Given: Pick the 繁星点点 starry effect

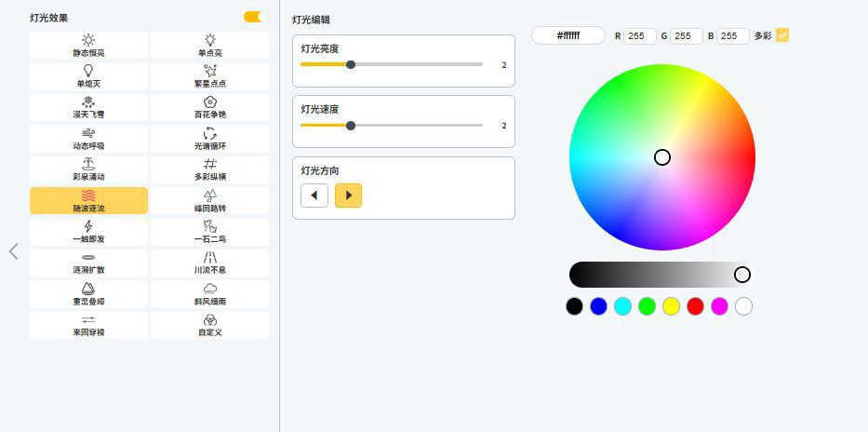Looking at the screenshot, I should (x=209, y=76).
